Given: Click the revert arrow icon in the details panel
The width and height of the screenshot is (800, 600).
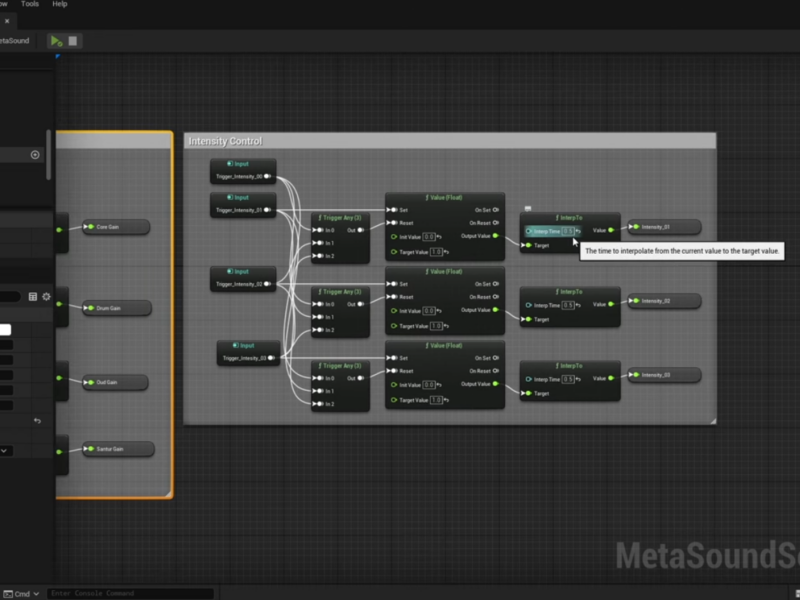Looking at the screenshot, I should coord(38,420).
